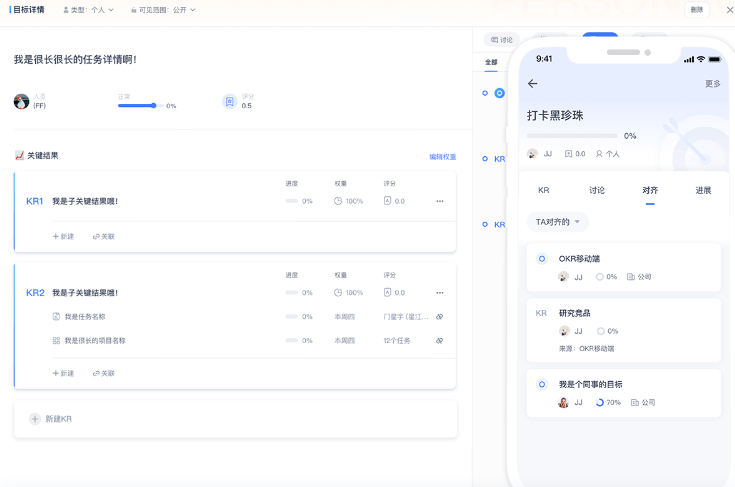Tap the progress circle on 研究竞品 card
The width and height of the screenshot is (735, 487).
point(600,331)
